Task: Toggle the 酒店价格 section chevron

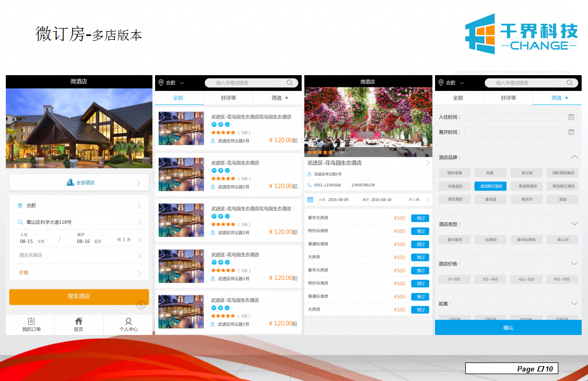Action: [574, 263]
